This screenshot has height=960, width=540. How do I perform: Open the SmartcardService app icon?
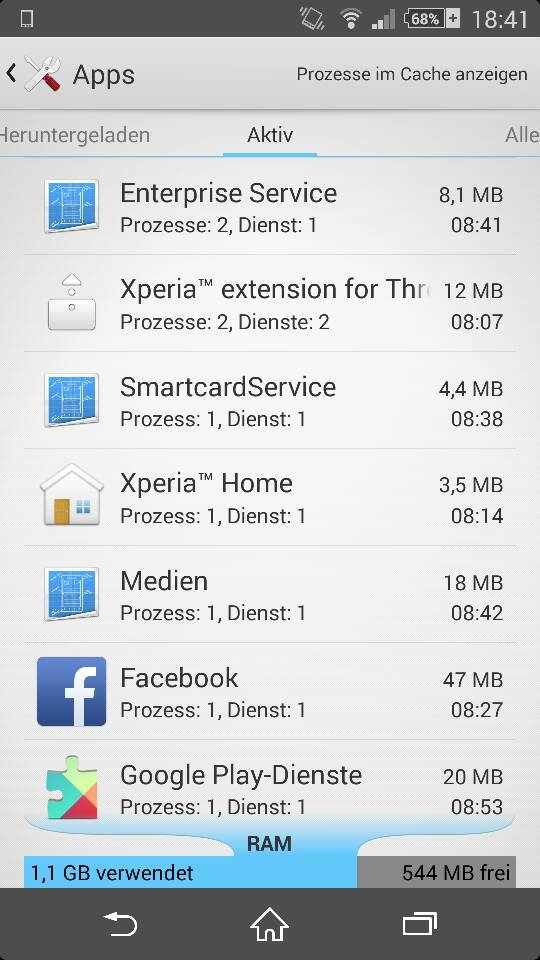click(x=72, y=400)
